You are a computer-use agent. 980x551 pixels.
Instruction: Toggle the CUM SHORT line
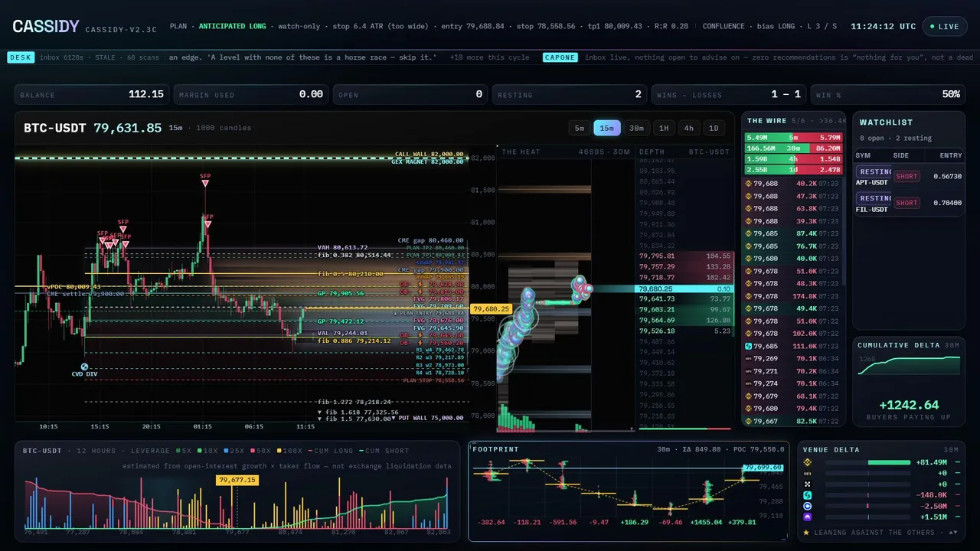pos(384,451)
